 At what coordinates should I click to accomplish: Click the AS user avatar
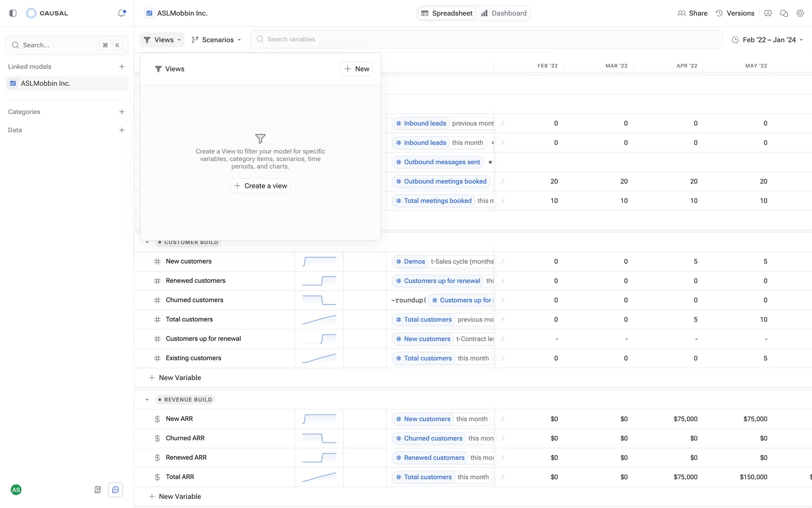(x=16, y=490)
